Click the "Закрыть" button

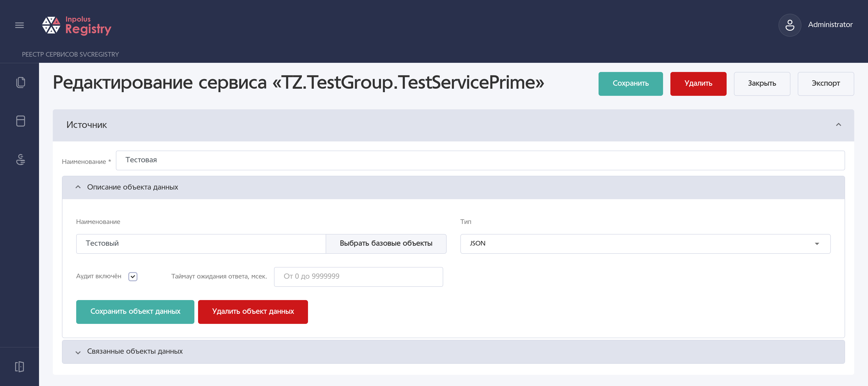coord(762,83)
